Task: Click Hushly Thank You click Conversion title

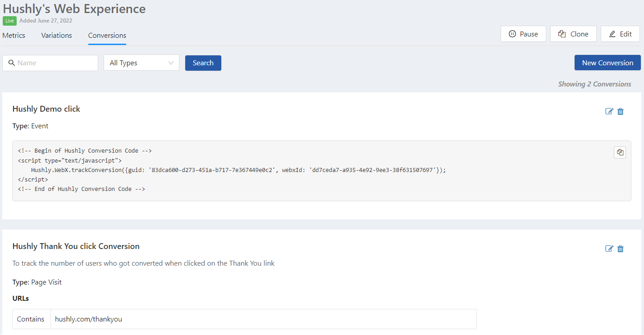Action: pos(76,246)
